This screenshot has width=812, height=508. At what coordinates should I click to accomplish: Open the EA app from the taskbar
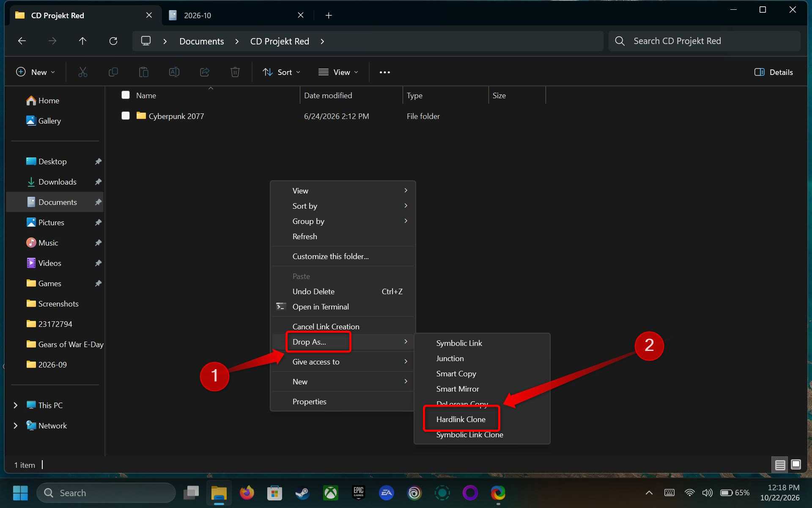pos(386,493)
